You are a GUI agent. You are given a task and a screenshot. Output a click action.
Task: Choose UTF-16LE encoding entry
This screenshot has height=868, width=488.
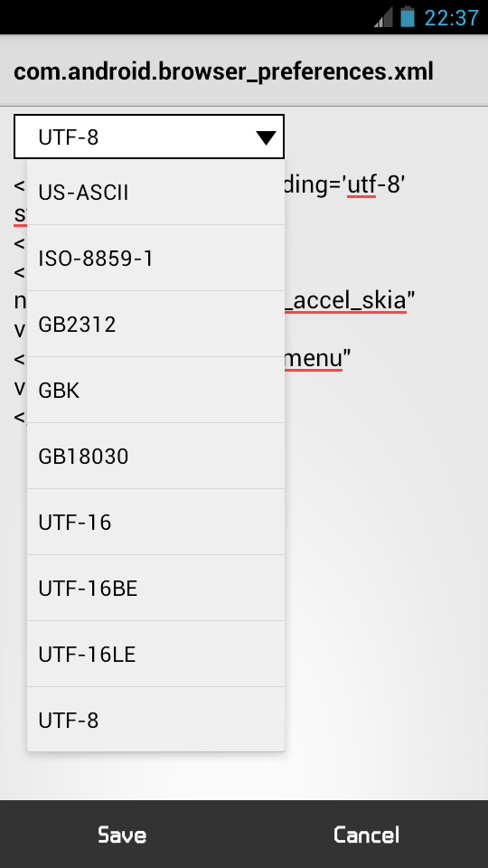pos(156,654)
